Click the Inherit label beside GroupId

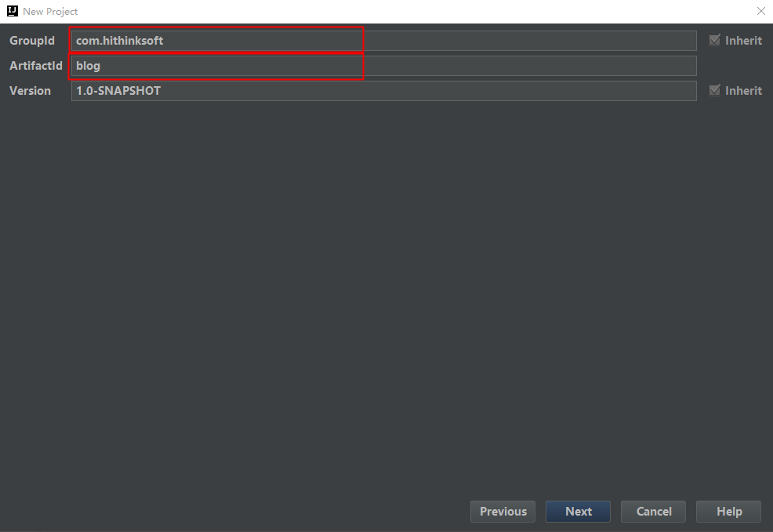743,41
